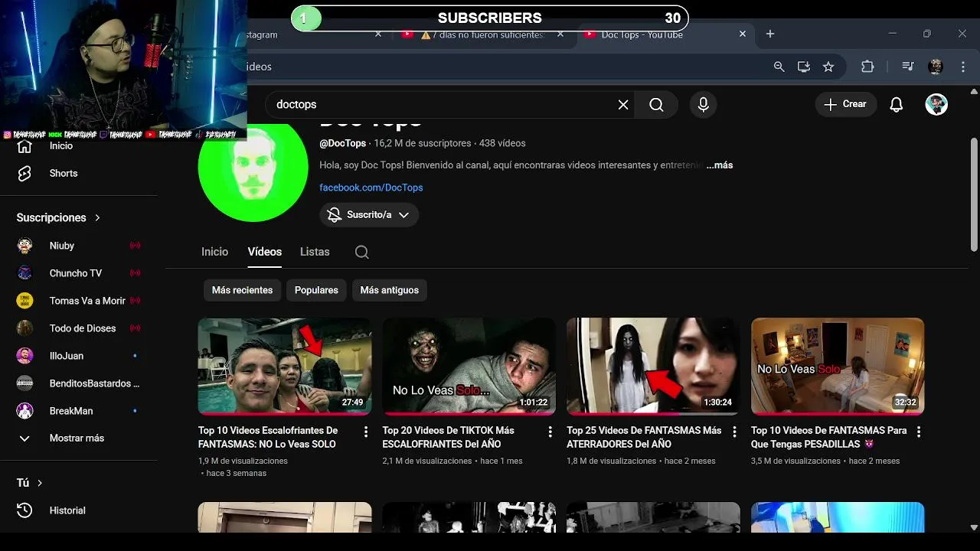Click the page vertical scrollbar
Screen dimensions: 980x551
click(974, 194)
